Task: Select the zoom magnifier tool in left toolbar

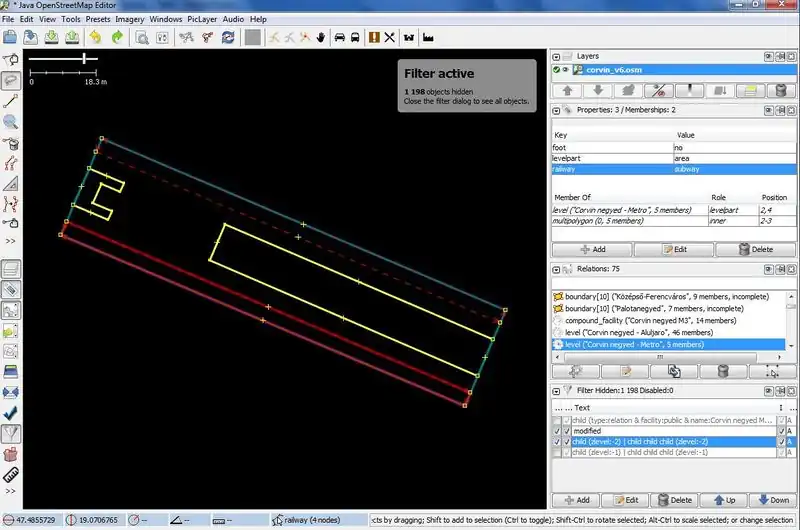Action: point(12,122)
